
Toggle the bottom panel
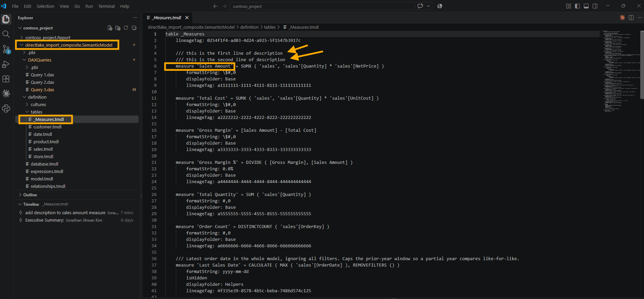[586, 6]
